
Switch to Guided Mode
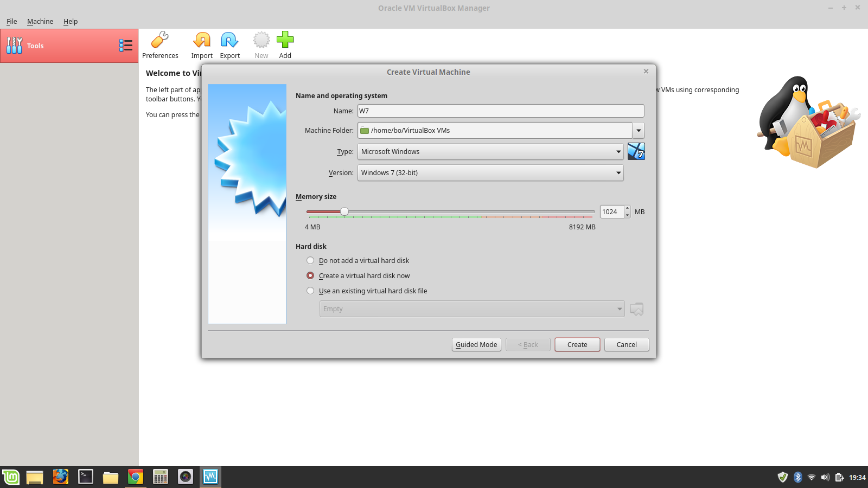[476, 345]
